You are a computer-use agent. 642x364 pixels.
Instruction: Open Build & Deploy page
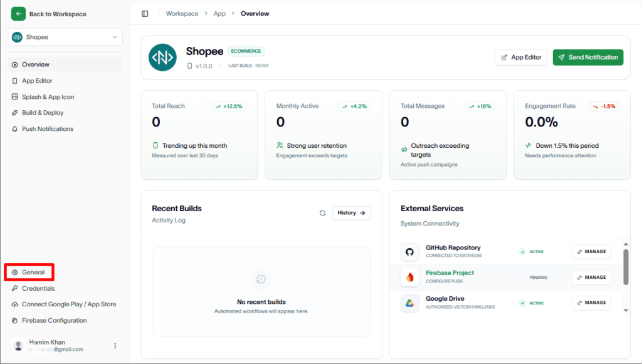pos(65,113)
